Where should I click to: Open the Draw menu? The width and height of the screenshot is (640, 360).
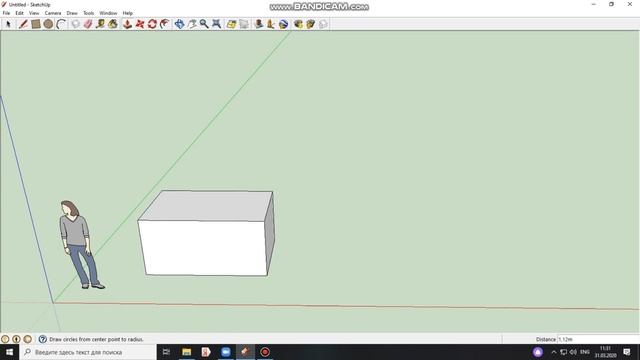[72, 13]
